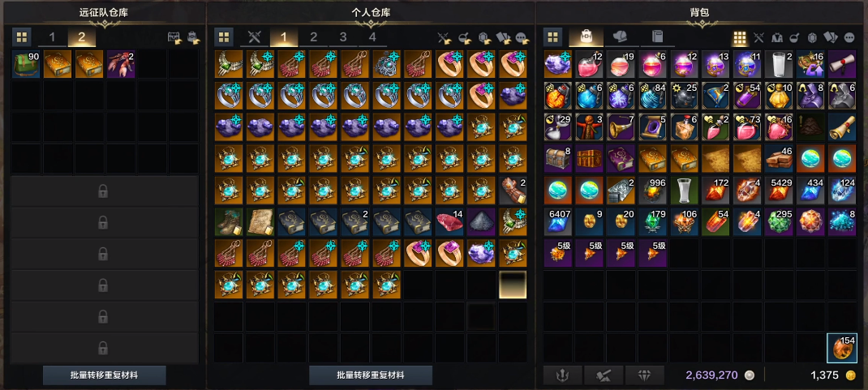Switch to expedition storage tab 1

pos(52,37)
